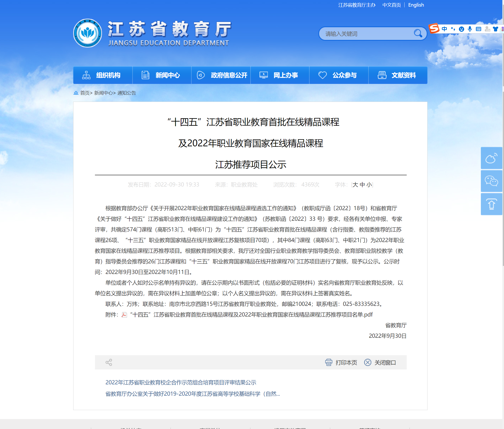Click Sogou punctuation toggle icon
Screen dimensions: 504x429
point(453,29)
